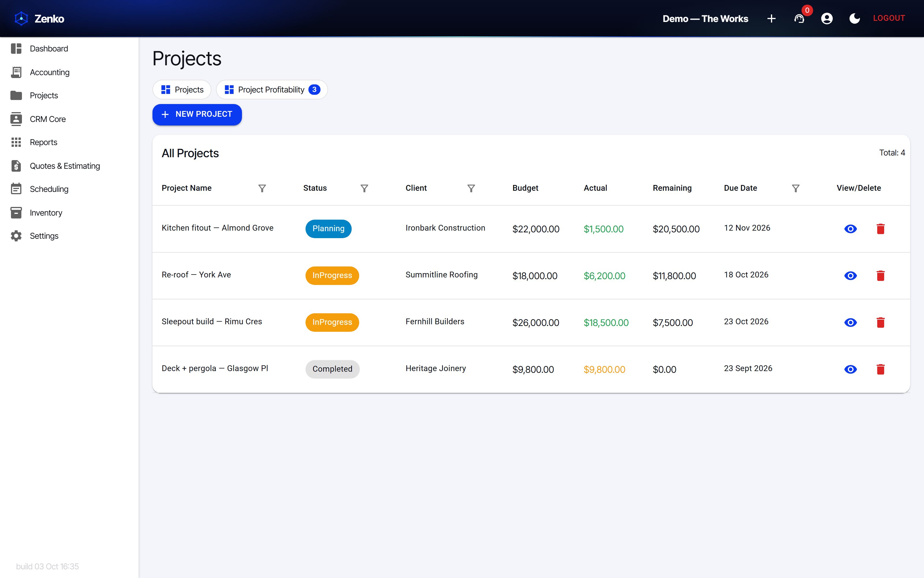Open the user account profile icon
Image resolution: width=924 pixels, height=578 pixels.
click(827, 18)
